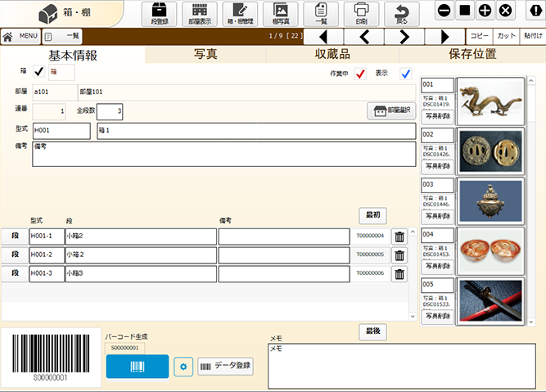Click the 箱・棚整理 toolbar icon
The image size is (546, 392).
[x=240, y=14]
